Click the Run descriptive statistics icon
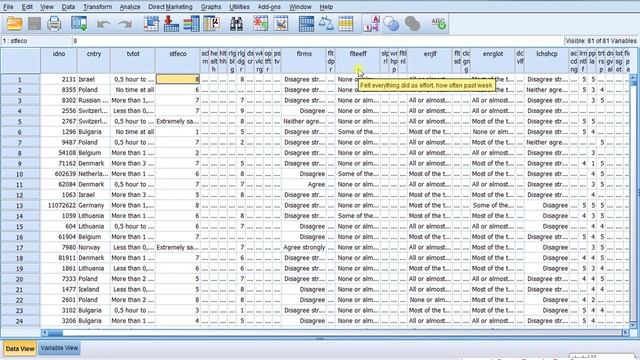The width and height of the screenshot is (640, 360). pyautogui.click(x=211, y=23)
